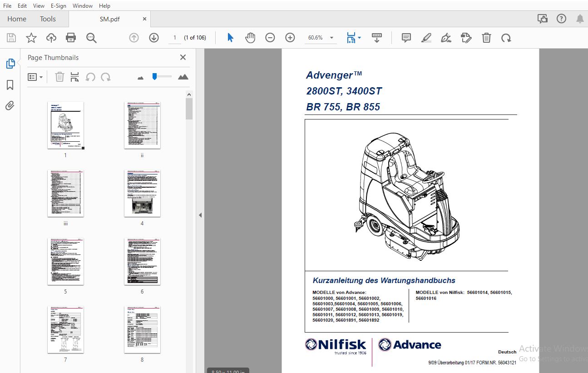Zoom out with the minus circle

[x=270, y=38]
